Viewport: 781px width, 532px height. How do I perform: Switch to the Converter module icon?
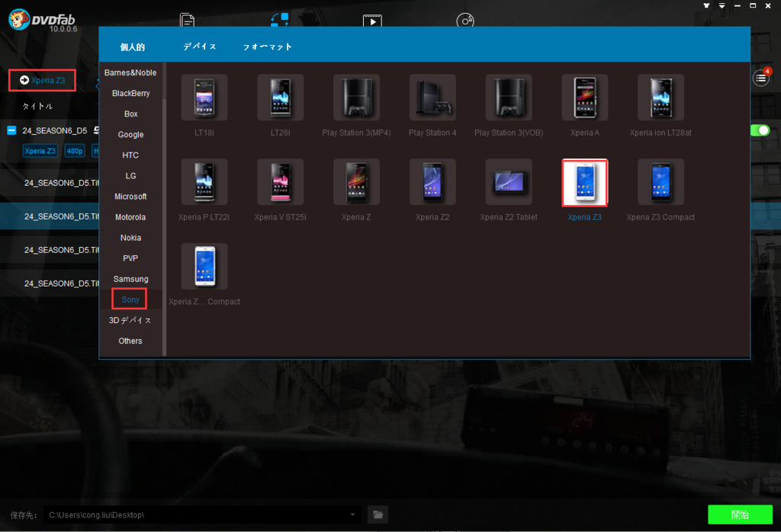[279, 20]
